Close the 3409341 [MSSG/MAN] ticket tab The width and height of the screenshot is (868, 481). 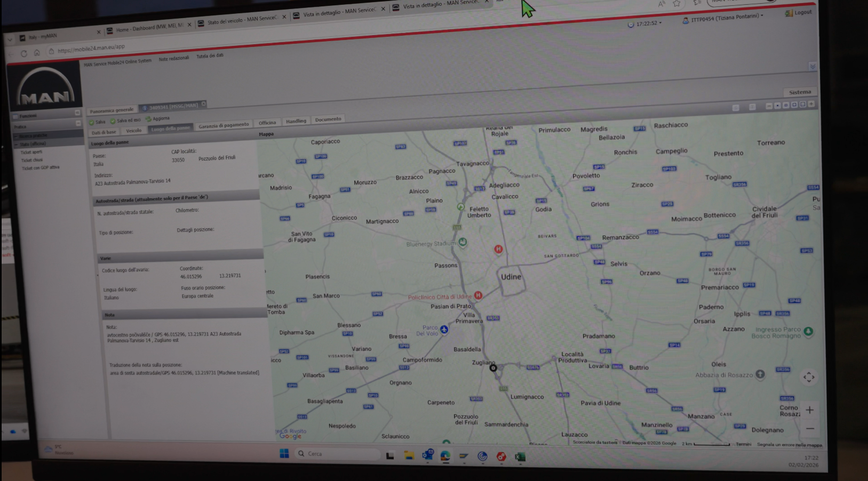pyautogui.click(x=204, y=104)
